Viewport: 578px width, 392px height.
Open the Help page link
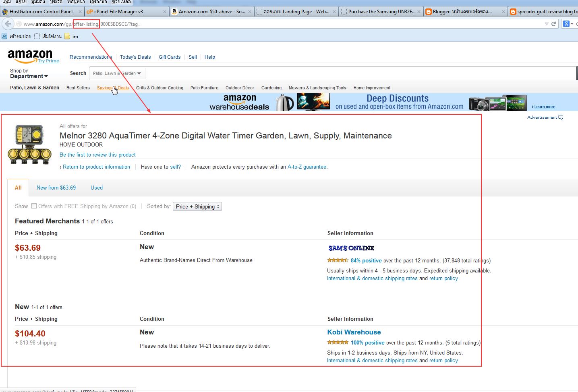coord(209,57)
